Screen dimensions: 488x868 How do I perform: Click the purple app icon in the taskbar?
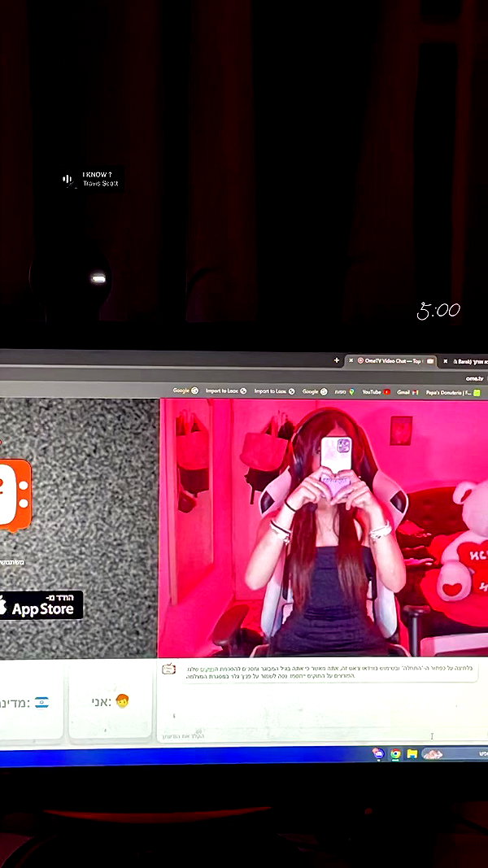378,752
